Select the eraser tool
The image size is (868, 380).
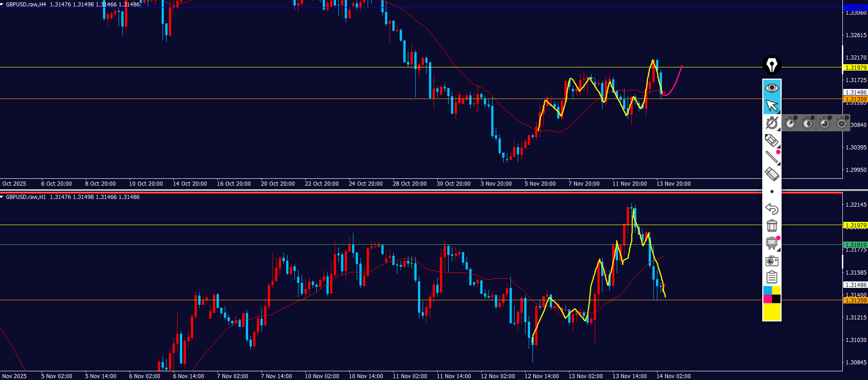pyautogui.click(x=772, y=174)
